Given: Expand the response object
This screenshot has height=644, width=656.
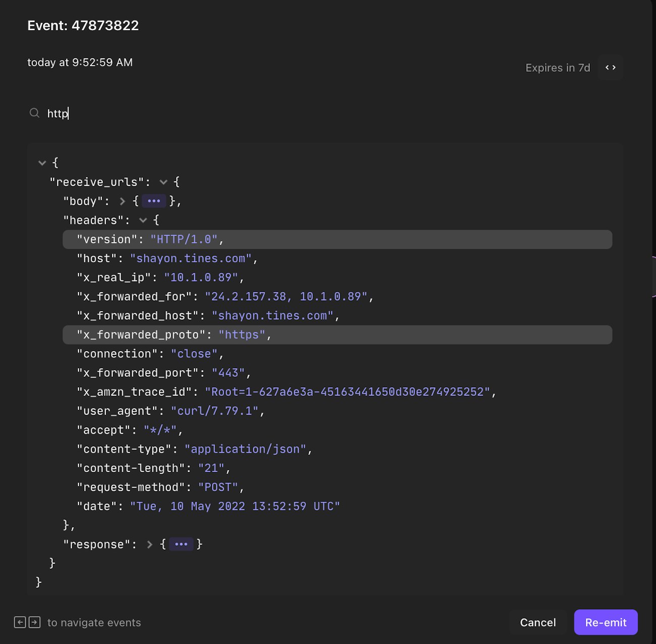Looking at the screenshot, I should click(x=149, y=545).
